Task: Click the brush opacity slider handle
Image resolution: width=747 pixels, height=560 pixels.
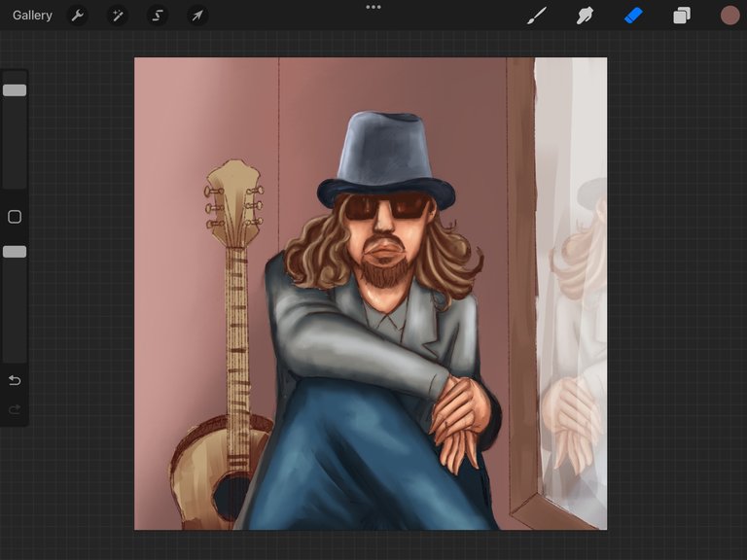Action: (x=15, y=252)
